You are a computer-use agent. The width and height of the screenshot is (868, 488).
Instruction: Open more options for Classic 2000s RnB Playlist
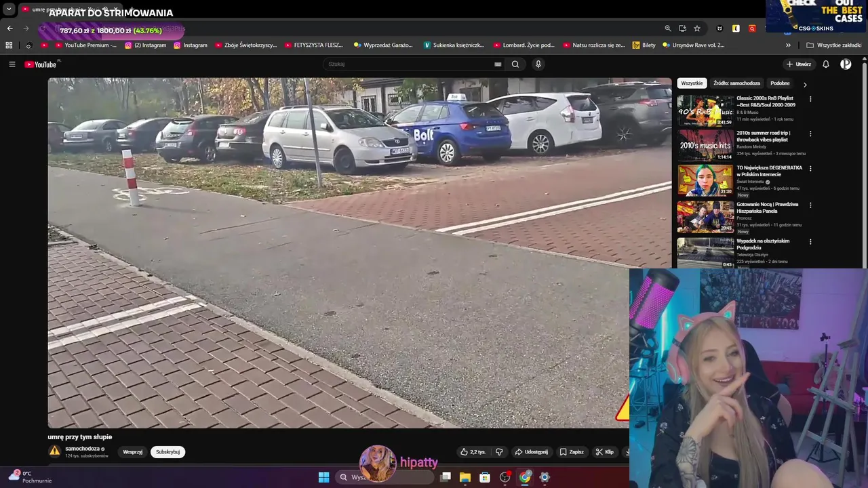(x=810, y=99)
